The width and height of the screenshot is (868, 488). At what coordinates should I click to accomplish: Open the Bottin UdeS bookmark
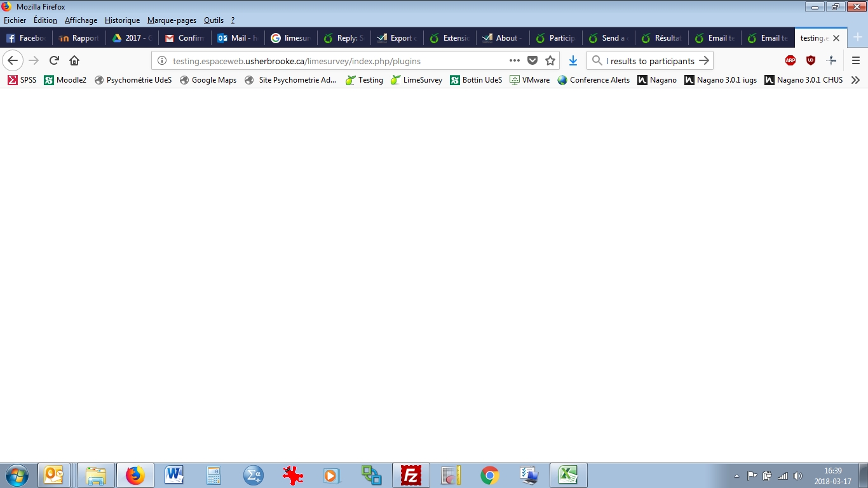click(476, 80)
